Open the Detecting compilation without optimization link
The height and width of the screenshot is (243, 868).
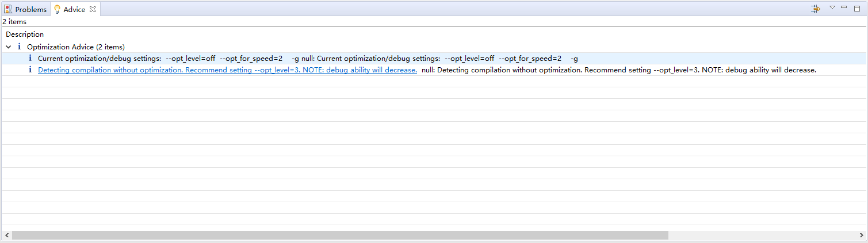tap(227, 70)
